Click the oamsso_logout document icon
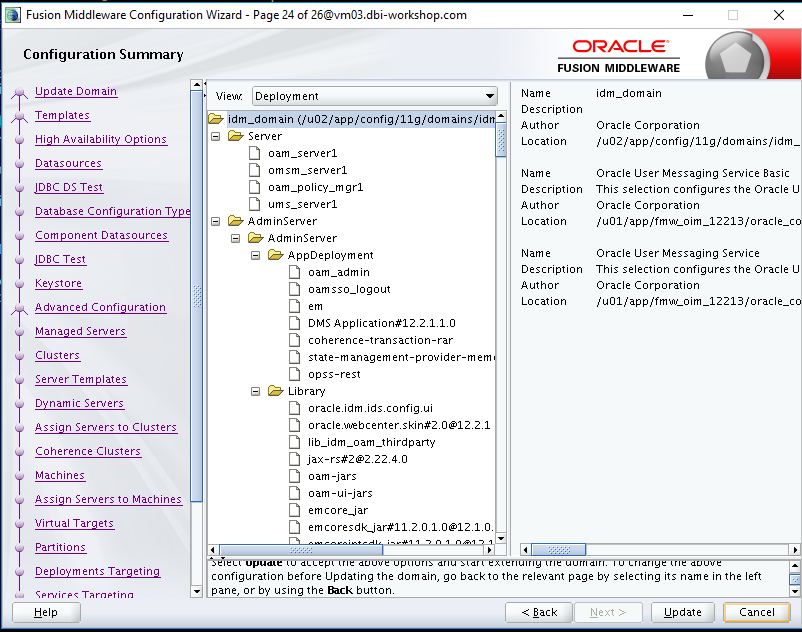Image resolution: width=802 pixels, height=632 pixels. click(x=295, y=289)
